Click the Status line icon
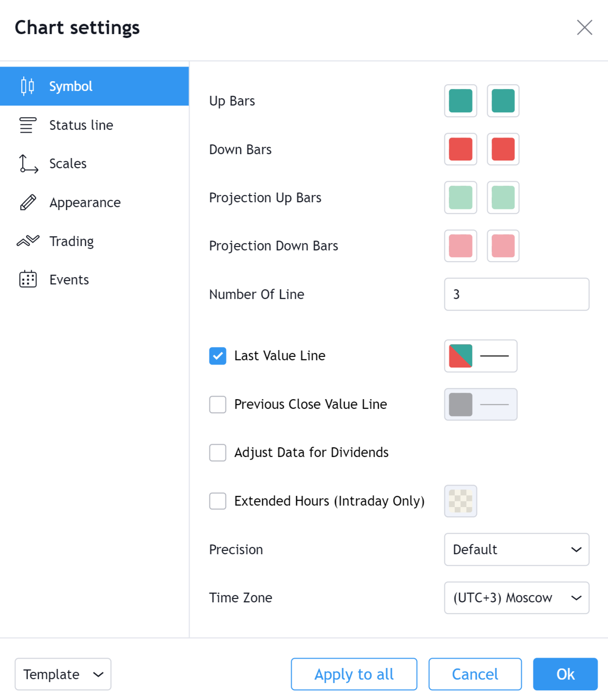This screenshot has height=700, width=608. point(28,125)
